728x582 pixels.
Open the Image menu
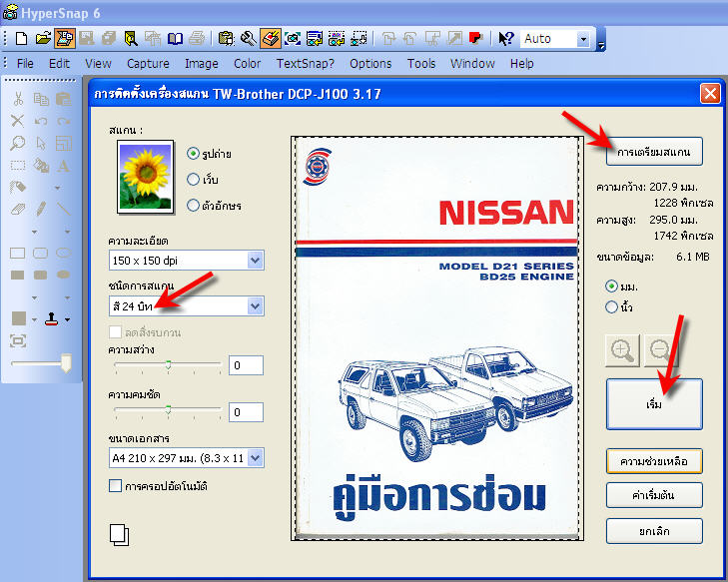(202, 64)
